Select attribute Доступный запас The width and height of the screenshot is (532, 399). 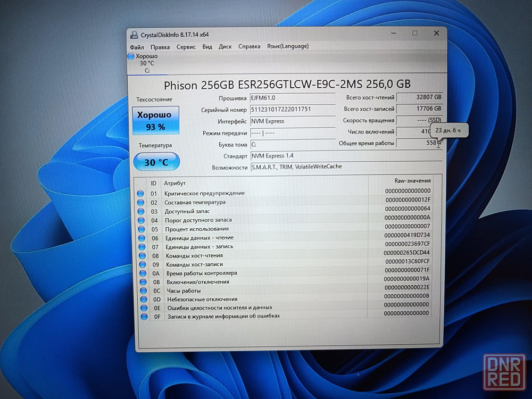(x=187, y=211)
